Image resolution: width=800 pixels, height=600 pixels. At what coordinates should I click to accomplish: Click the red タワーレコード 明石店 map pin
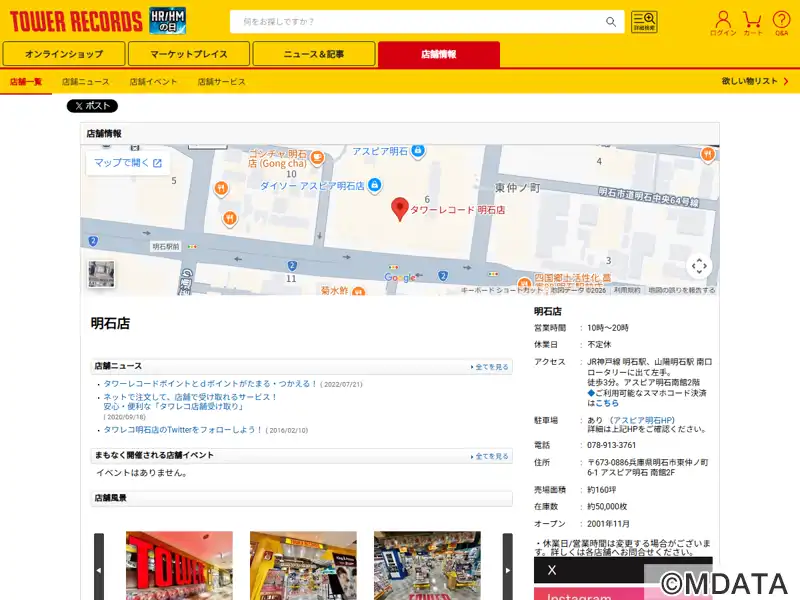point(400,209)
